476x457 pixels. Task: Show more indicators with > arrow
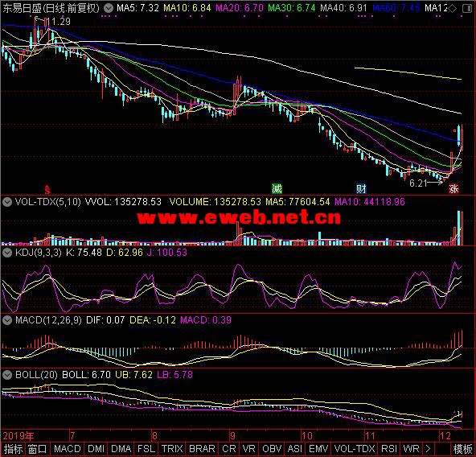(428, 448)
